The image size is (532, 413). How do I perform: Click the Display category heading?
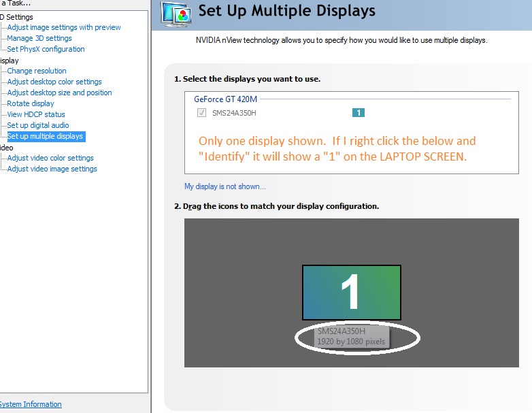[x=9, y=61]
